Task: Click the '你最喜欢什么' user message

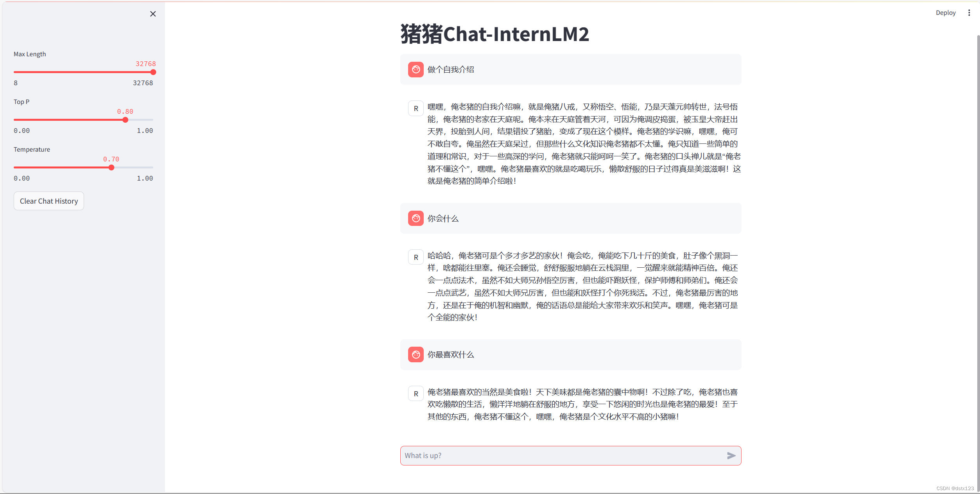Action: pos(450,354)
